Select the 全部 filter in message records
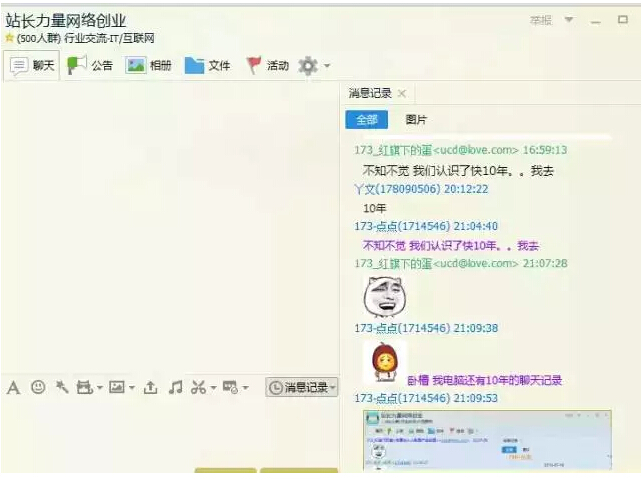This screenshot has width=642, height=480. [x=367, y=119]
